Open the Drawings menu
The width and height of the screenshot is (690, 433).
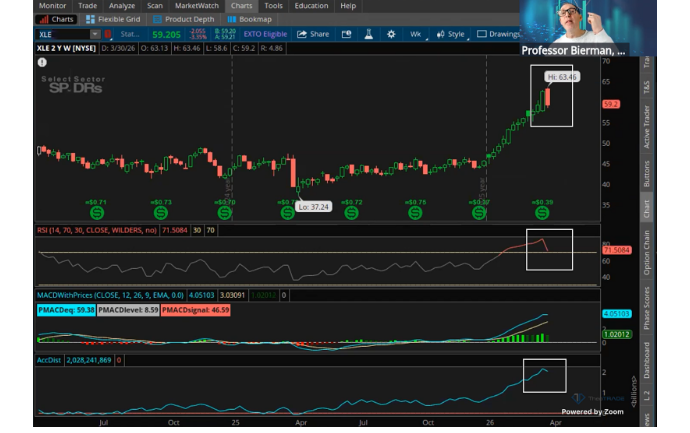click(498, 34)
